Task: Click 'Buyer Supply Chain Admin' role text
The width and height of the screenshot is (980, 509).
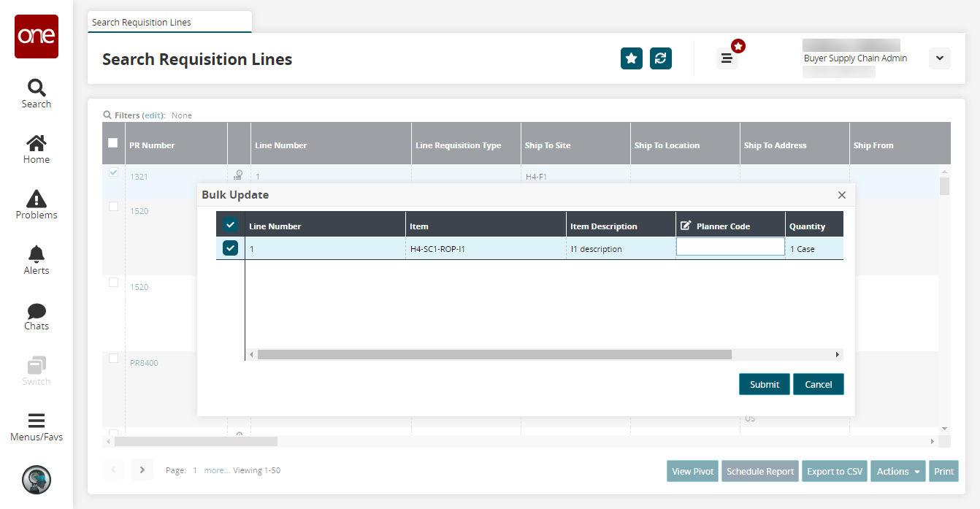Action: coord(855,58)
